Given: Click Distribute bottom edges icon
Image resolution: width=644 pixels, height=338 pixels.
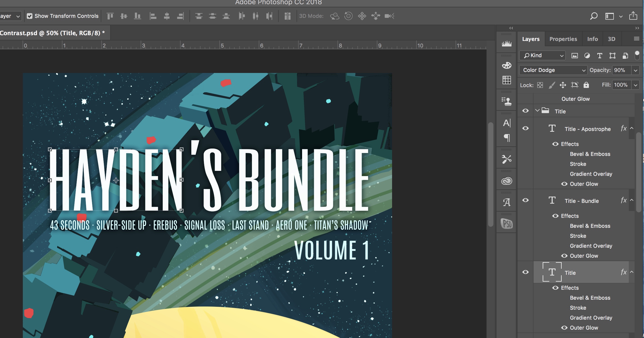Looking at the screenshot, I should [x=226, y=16].
